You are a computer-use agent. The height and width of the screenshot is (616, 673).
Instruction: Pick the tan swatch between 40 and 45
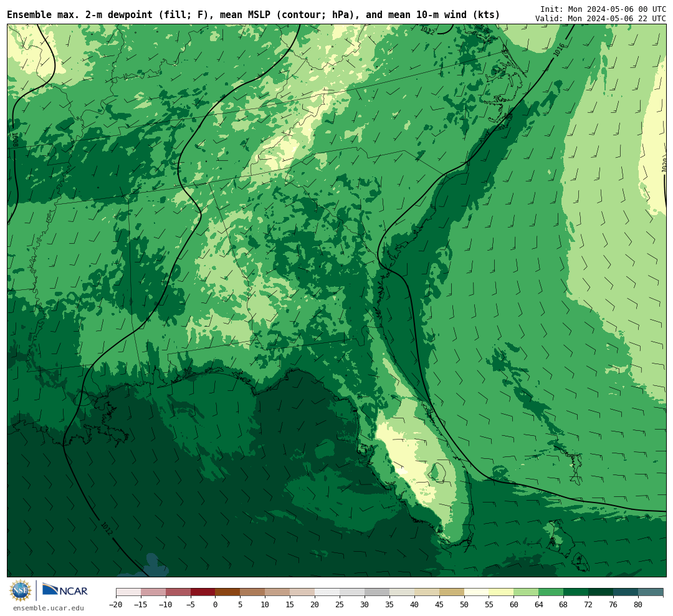[427, 592]
